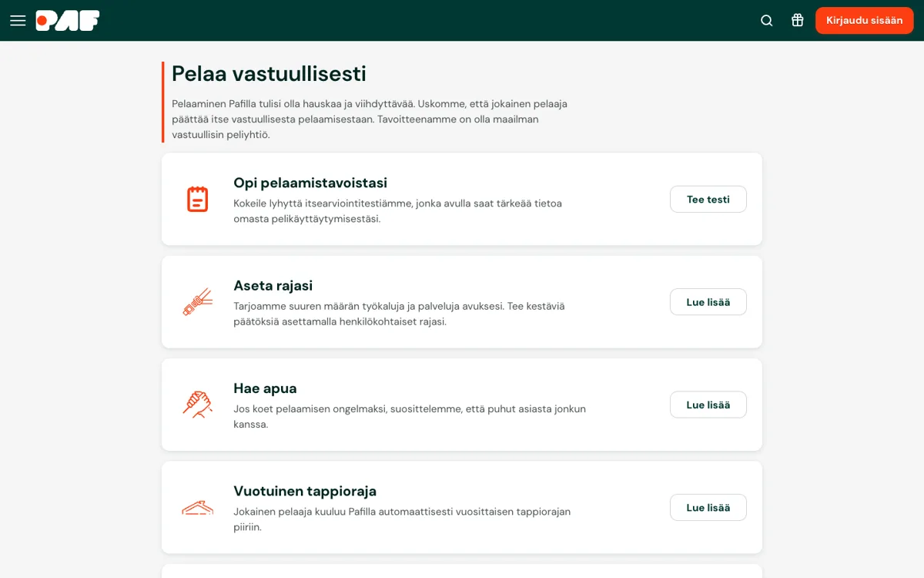Click the heading Hae apua
The width and height of the screenshot is (924, 578).
pyautogui.click(x=265, y=388)
